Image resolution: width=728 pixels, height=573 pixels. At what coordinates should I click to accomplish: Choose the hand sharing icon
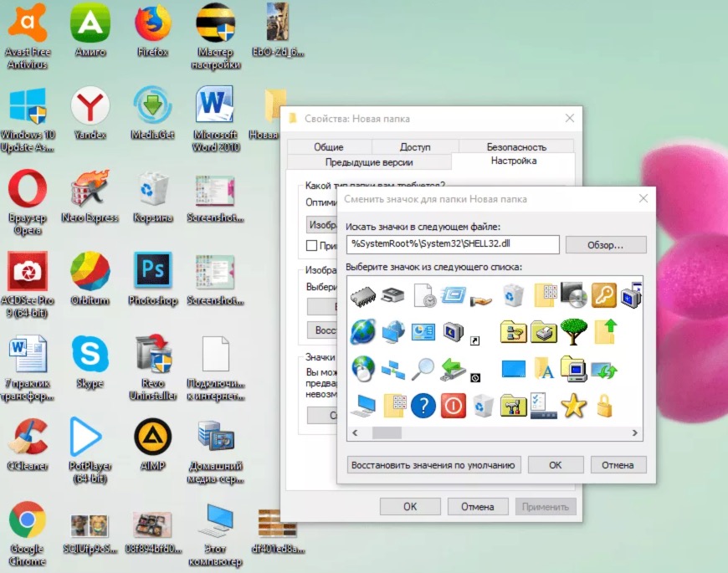(x=481, y=300)
